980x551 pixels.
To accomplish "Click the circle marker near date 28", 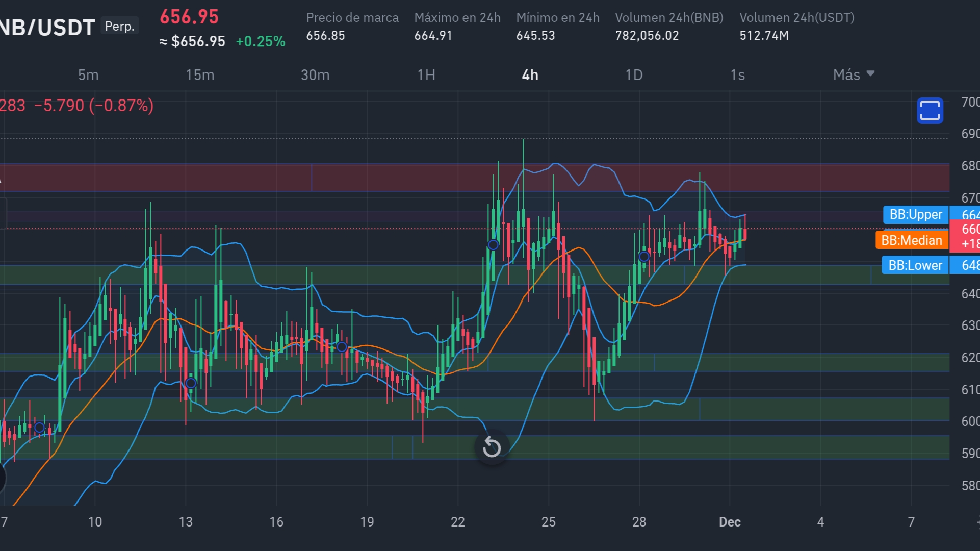I will (644, 257).
